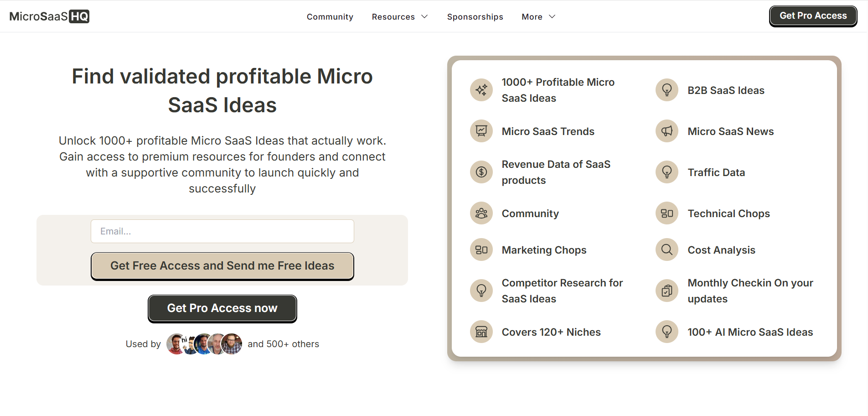The image size is (868, 416).
Task: Click the megaphone icon for Micro SaaS News
Action: (x=667, y=131)
